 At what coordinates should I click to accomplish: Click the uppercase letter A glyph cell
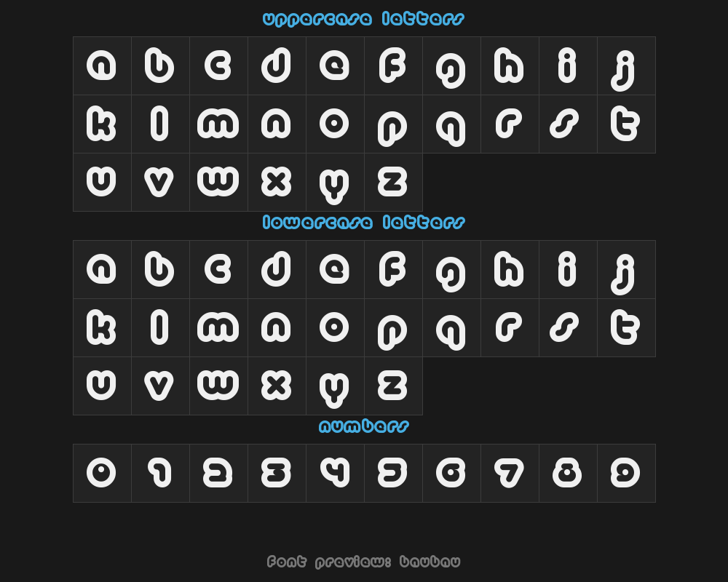(x=102, y=66)
